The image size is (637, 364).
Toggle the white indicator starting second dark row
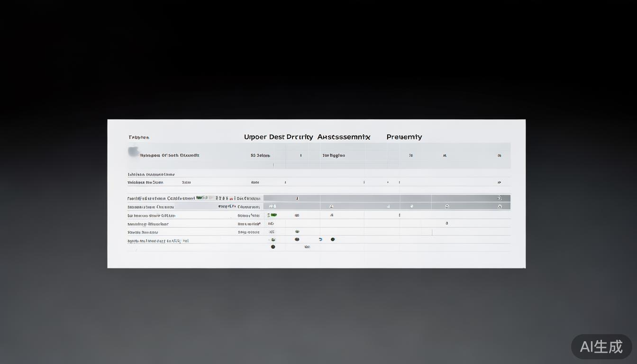point(272,207)
